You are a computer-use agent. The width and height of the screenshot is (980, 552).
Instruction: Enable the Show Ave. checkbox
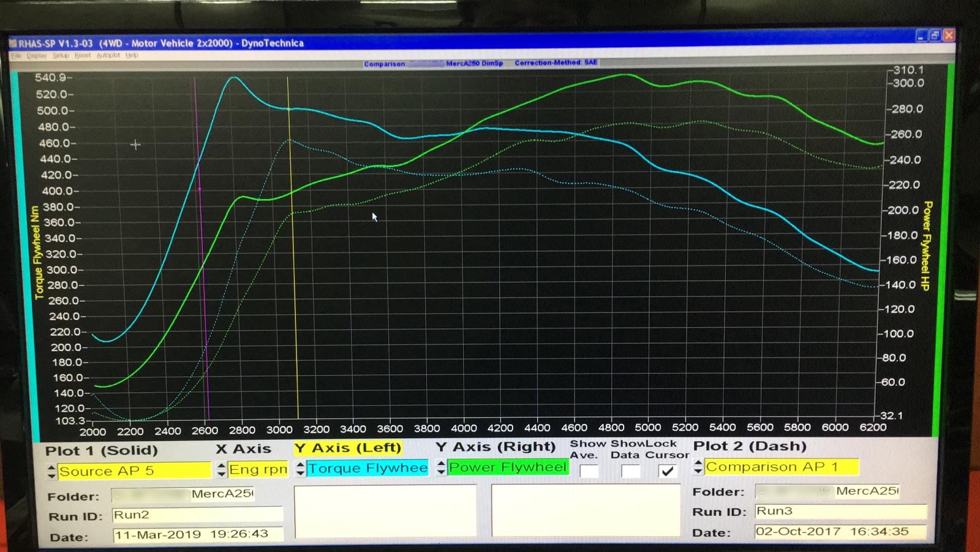[589, 471]
